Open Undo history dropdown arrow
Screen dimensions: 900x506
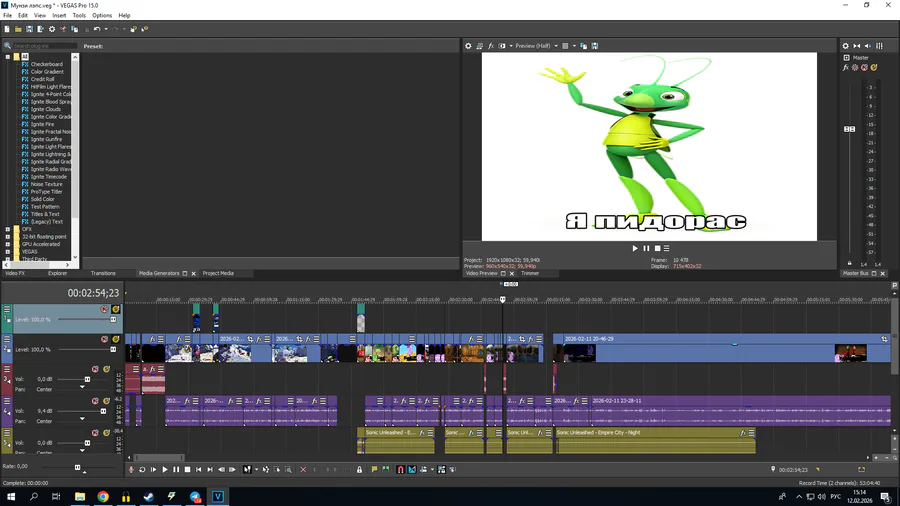(106, 29)
